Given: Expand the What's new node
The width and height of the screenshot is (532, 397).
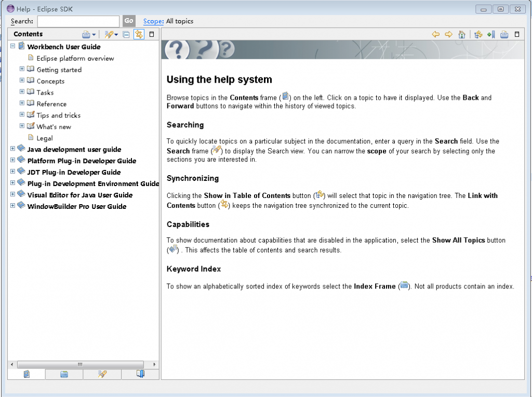Looking at the screenshot, I should tap(22, 126).
